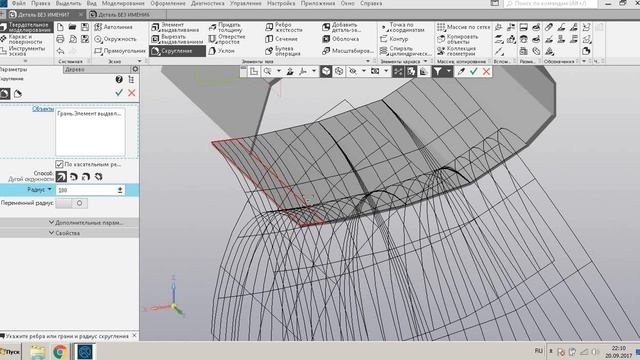Expand the Эскиз panel arrow
The image size is (640, 360).
tap(140, 62)
